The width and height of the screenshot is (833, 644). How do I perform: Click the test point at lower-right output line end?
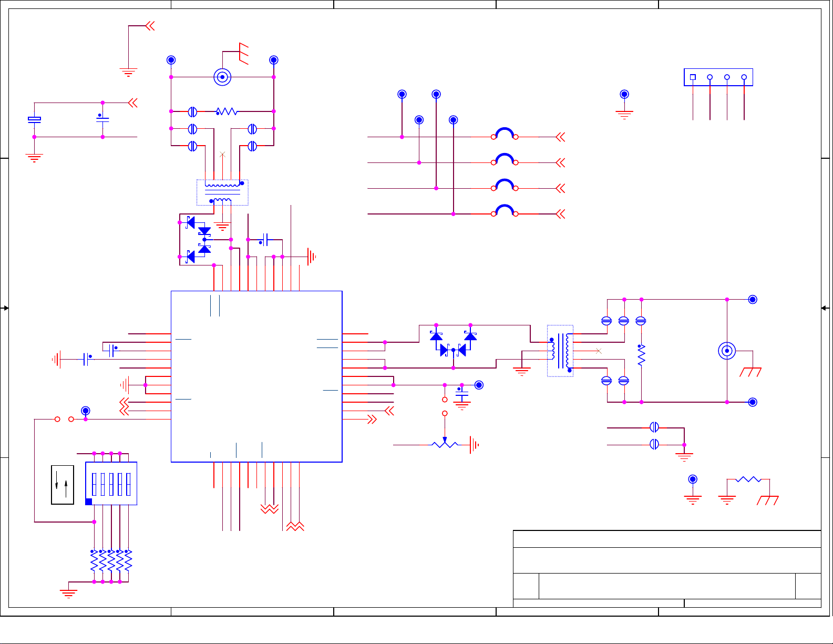[x=753, y=402]
